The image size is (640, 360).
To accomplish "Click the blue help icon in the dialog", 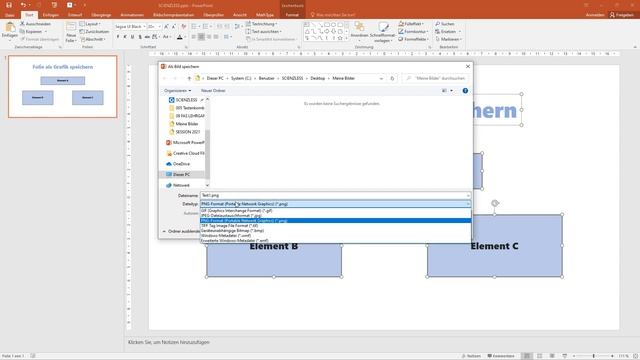I will pyautogui.click(x=465, y=91).
